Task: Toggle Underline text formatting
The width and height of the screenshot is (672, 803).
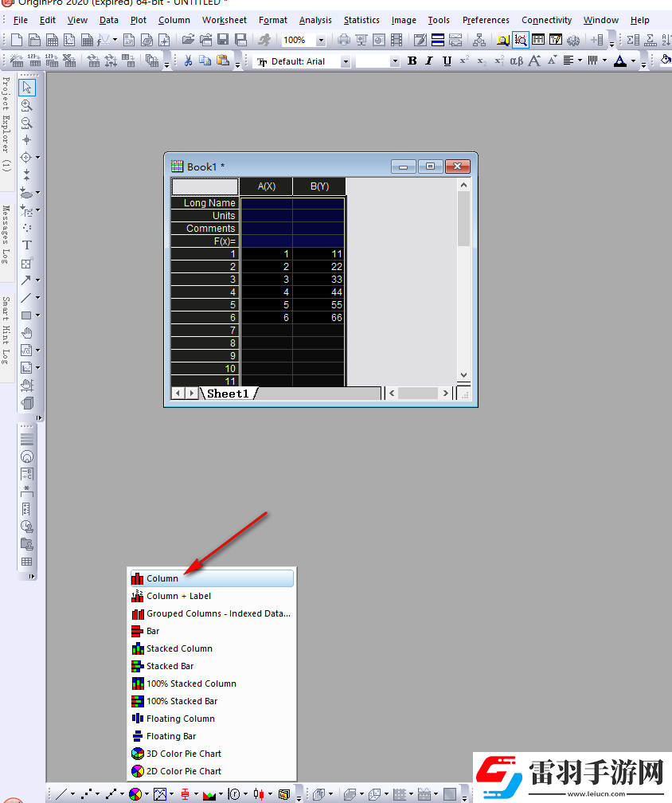Action: click(x=447, y=61)
